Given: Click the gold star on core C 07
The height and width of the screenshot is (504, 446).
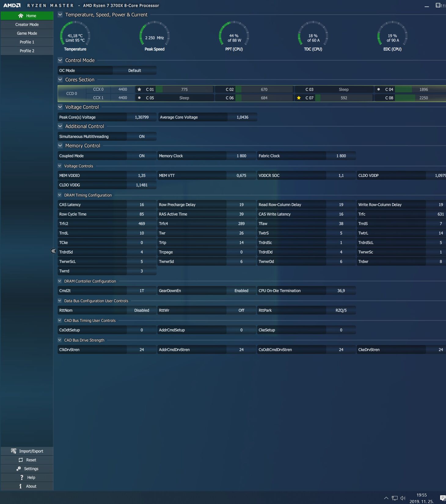Looking at the screenshot, I should pyautogui.click(x=299, y=98).
